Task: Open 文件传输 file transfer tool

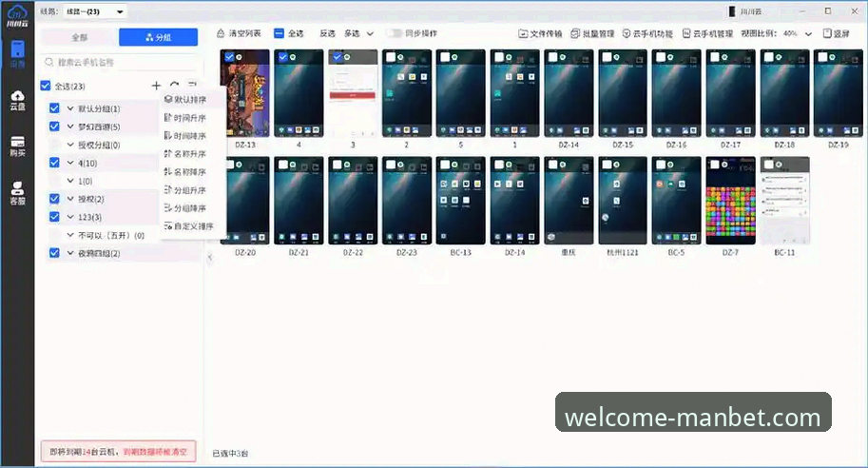Action: (x=541, y=33)
